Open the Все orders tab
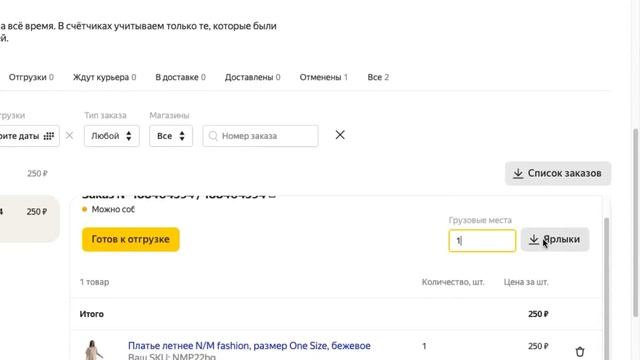This screenshot has height=360, width=640. pyautogui.click(x=378, y=77)
